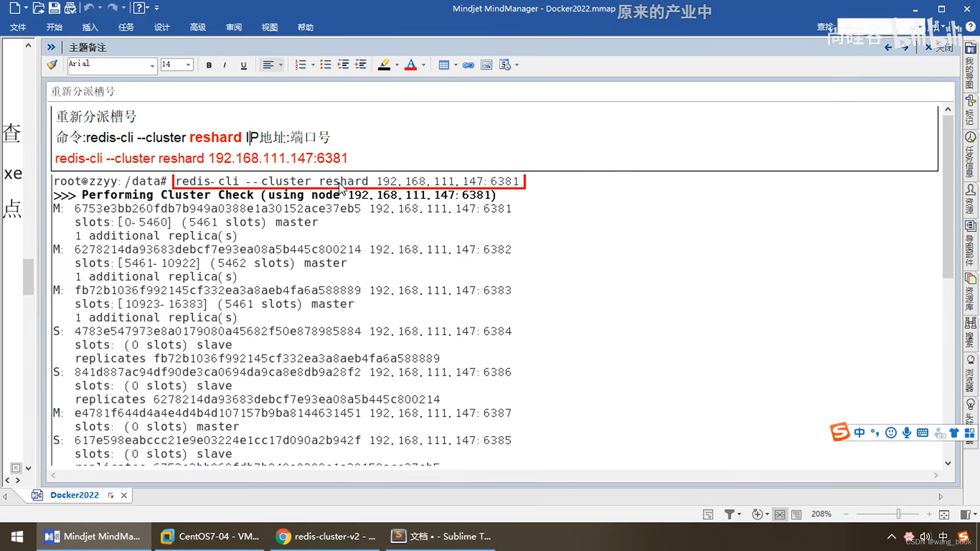The image size is (980, 551).
Task: Click the bulleted list icon
Action: click(325, 65)
